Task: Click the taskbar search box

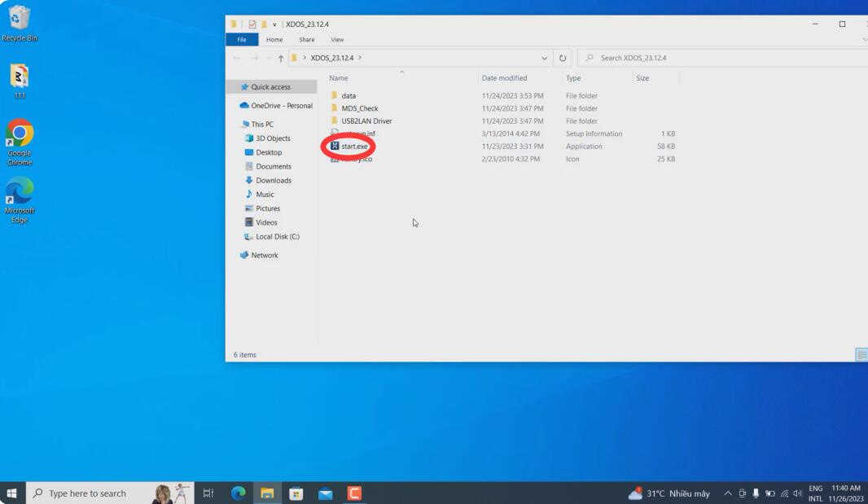Action: [111, 493]
